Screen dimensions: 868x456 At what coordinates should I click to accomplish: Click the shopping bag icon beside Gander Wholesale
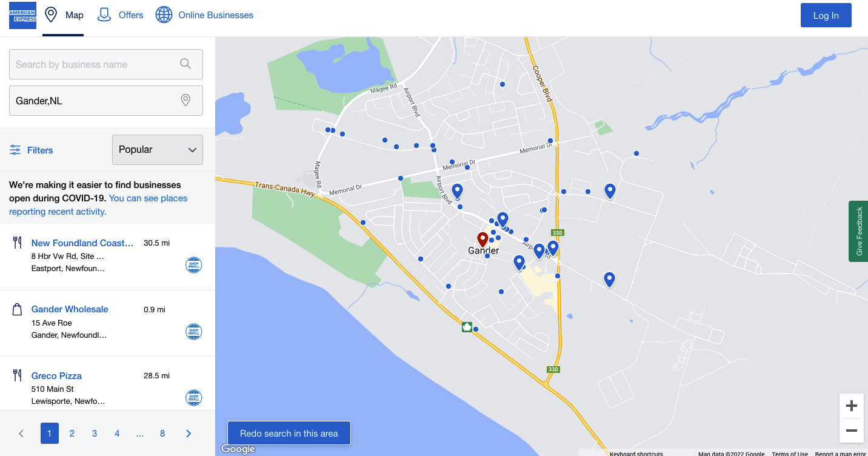coord(17,309)
